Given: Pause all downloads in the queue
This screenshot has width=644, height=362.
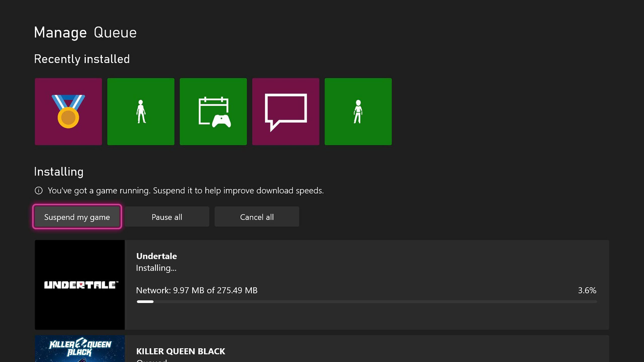Looking at the screenshot, I should (x=167, y=217).
